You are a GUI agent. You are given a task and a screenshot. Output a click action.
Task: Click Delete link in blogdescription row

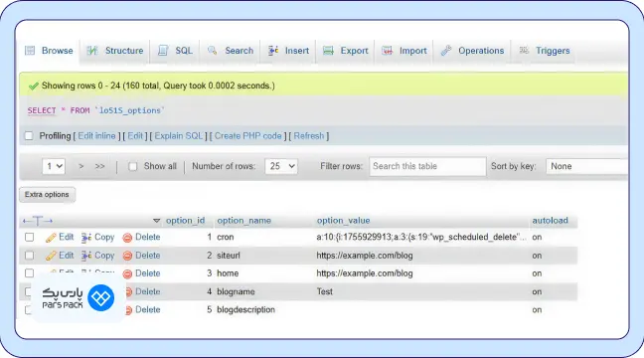147,310
